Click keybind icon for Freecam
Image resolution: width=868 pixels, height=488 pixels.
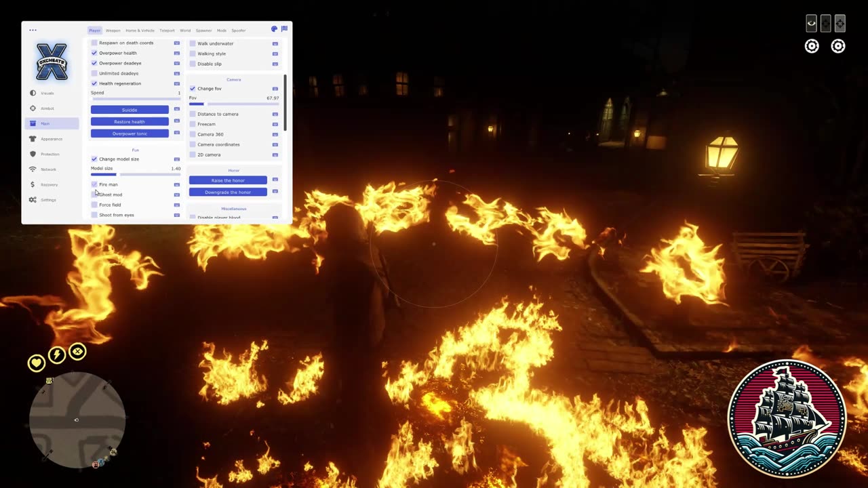coord(275,124)
